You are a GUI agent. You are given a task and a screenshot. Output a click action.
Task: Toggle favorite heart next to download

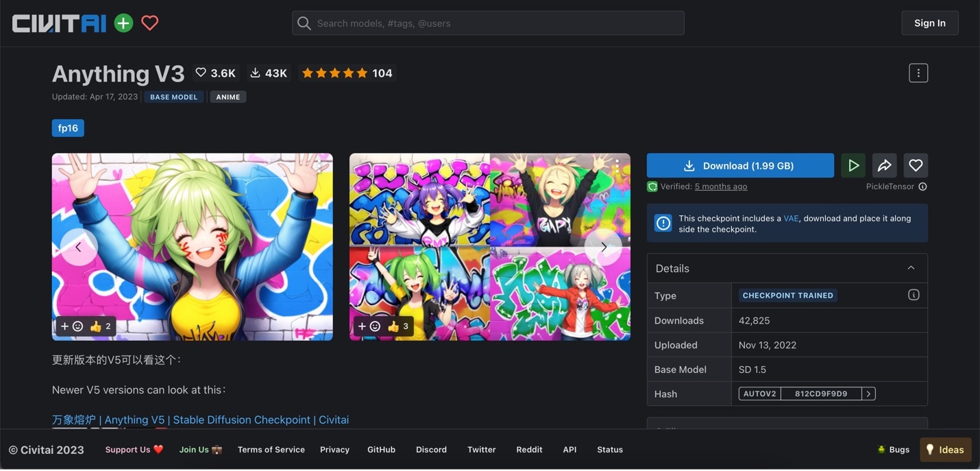pyautogui.click(x=916, y=166)
